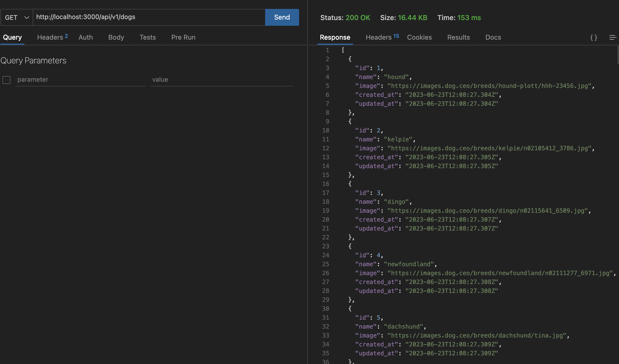619x364 pixels.
Task: Open the Auth tab
Action: point(85,37)
